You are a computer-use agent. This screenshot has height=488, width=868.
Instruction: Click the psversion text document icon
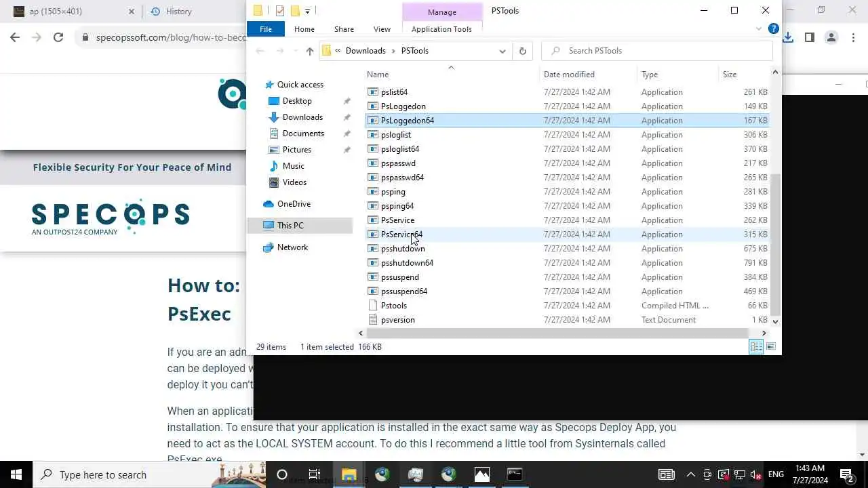[x=372, y=320]
